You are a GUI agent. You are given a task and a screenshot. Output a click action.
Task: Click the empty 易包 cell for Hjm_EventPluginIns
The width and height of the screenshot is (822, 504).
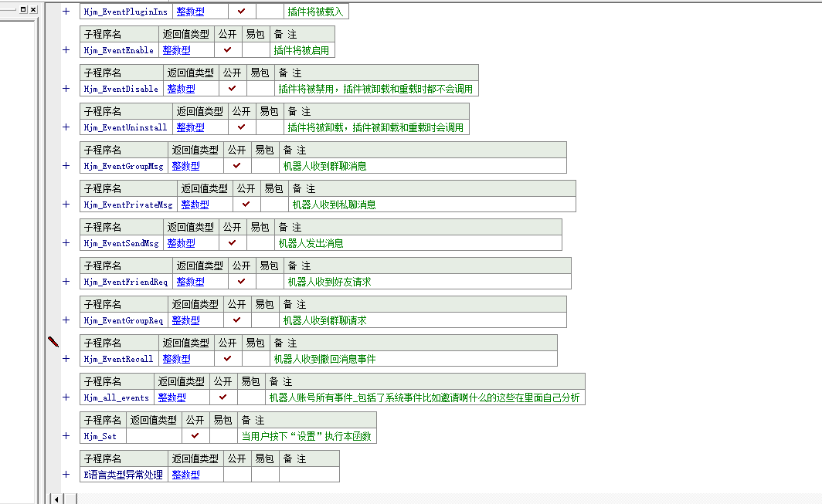coord(270,12)
